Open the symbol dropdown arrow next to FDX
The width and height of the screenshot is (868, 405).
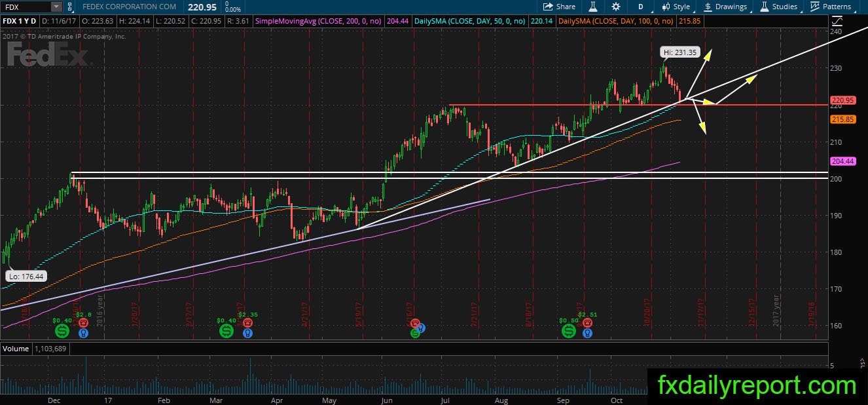click(56, 7)
